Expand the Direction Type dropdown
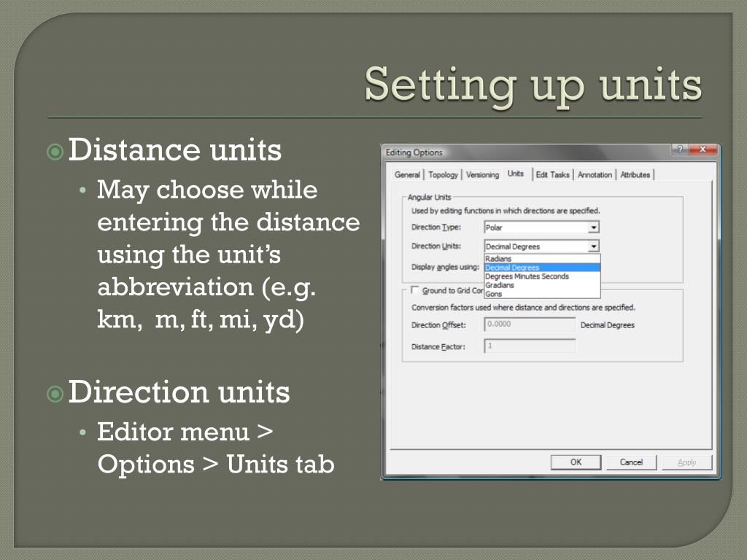 (594, 227)
